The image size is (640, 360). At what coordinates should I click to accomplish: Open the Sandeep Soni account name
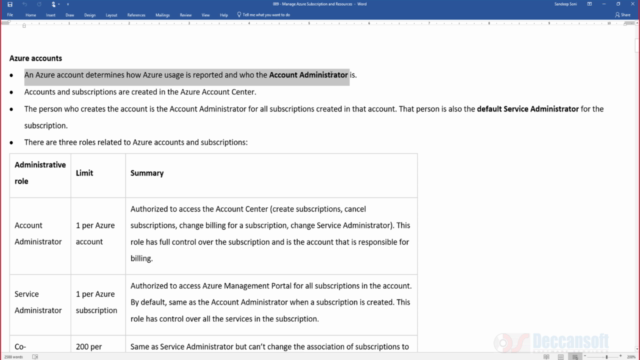point(565,4)
